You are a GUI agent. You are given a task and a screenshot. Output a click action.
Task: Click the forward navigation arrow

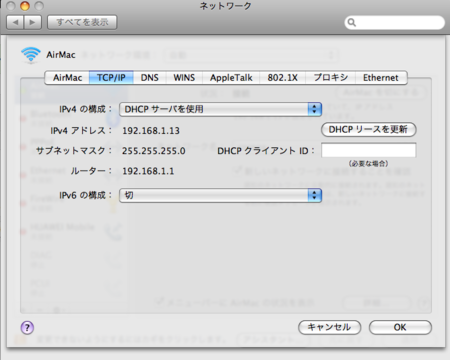tap(33, 22)
